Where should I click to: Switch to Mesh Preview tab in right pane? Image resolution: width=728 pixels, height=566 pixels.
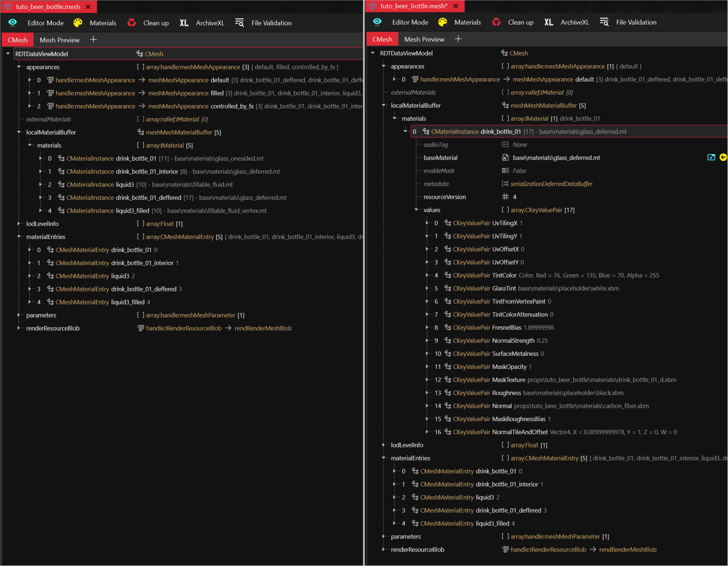click(424, 39)
